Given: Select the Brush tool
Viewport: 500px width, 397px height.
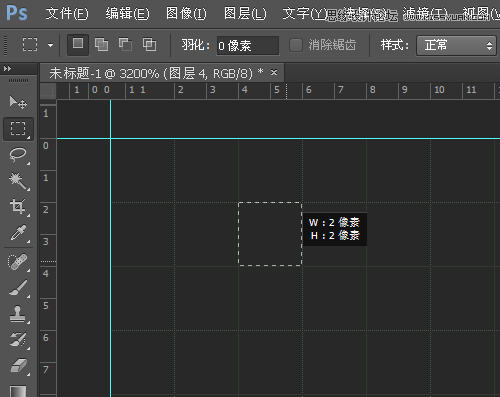Looking at the screenshot, I should (x=18, y=288).
